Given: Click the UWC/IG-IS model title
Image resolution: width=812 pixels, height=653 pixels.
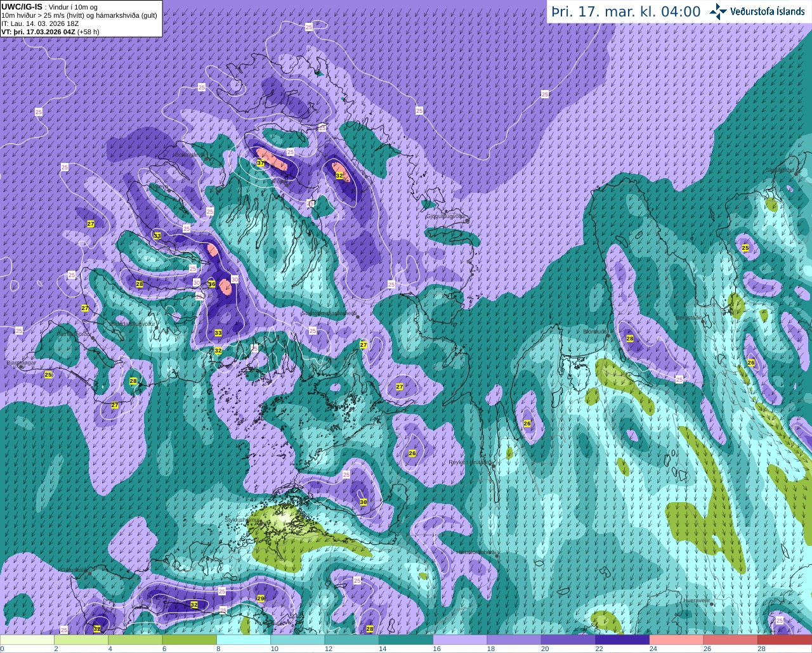Looking at the screenshot, I should 22,6.
